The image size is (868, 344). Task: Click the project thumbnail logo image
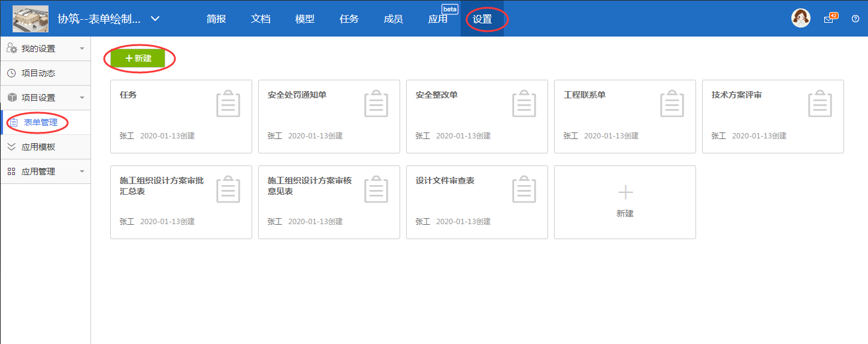(31, 19)
